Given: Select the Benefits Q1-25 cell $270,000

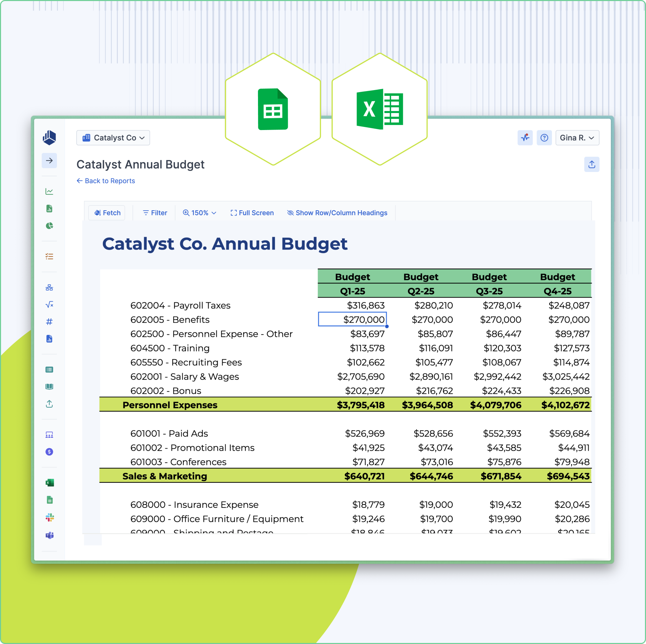Looking at the screenshot, I should [352, 319].
